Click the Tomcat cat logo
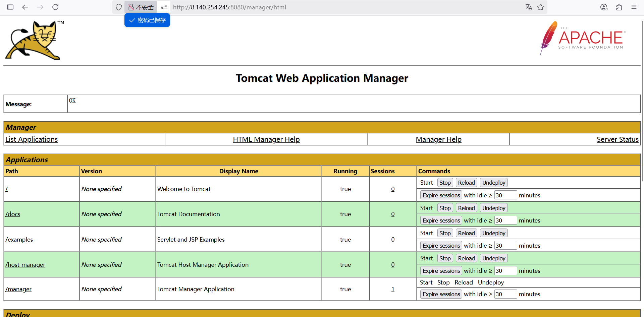 click(x=35, y=40)
